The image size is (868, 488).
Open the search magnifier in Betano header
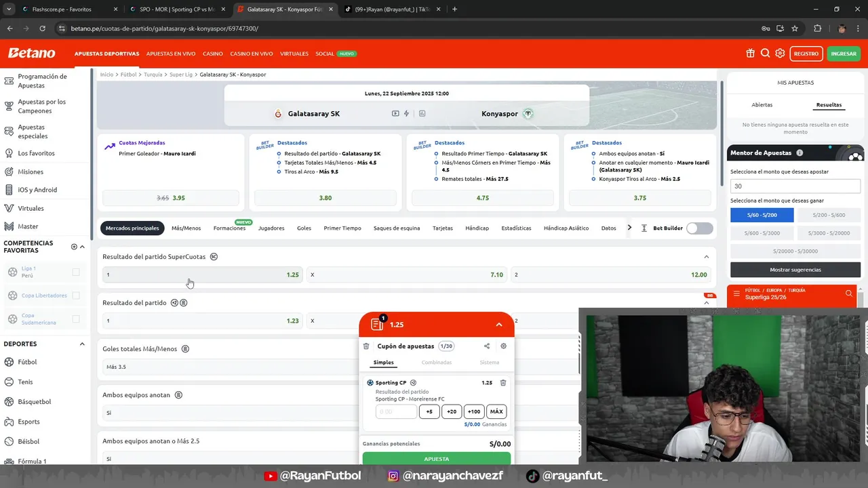(x=765, y=54)
